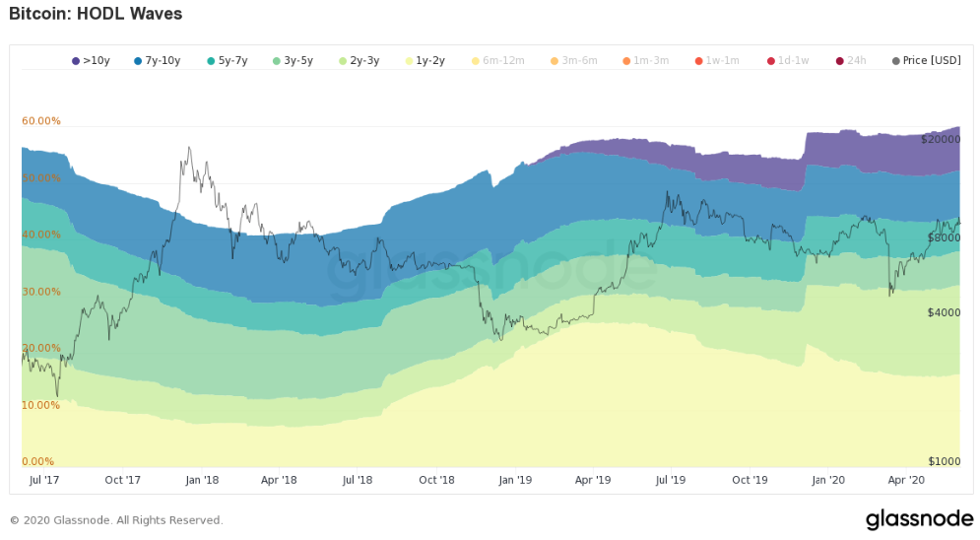The image size is (980, 540).
Task: Click the Bitcoin: HODL Waves title
Action: pyautogui.click(x=96, y=15)
